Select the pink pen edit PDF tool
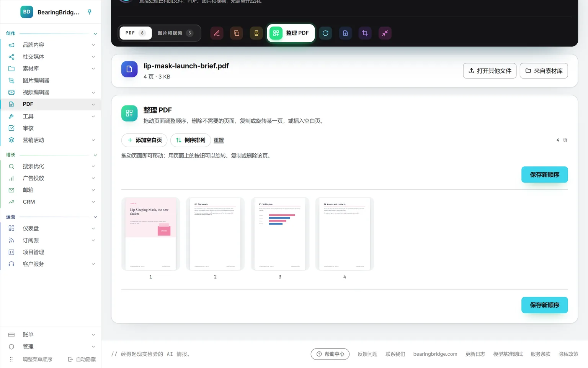This screenshot has width=588, height=368. 217,33
